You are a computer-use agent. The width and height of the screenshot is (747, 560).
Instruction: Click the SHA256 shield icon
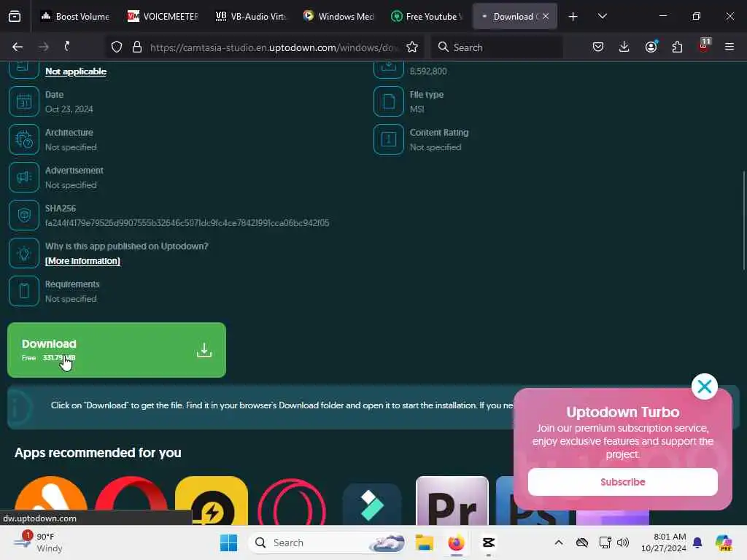pos(24,215)
